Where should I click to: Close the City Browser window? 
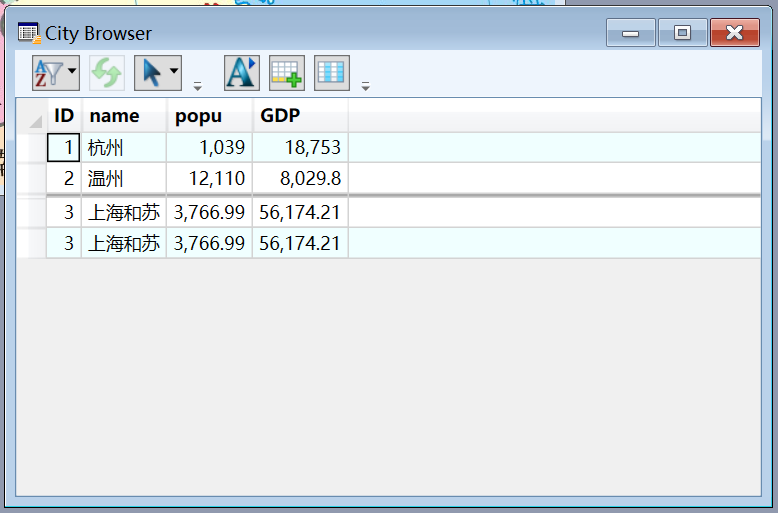[734, 33]
